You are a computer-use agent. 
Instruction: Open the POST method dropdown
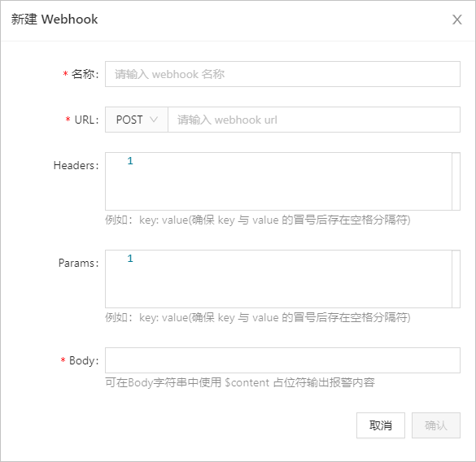(137, 120)
